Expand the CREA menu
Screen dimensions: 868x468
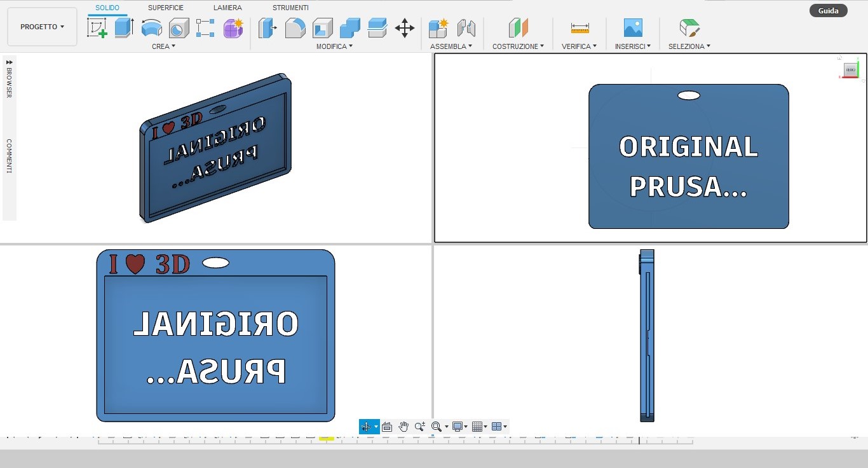tap(164, 46)
